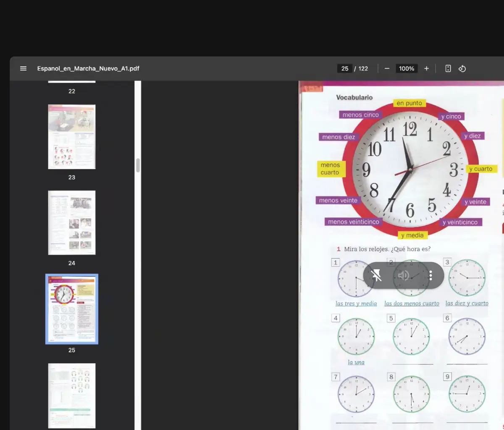The image size is (504, 430).
Task: Select page 23 thumbnail
Action: point(72,137)
